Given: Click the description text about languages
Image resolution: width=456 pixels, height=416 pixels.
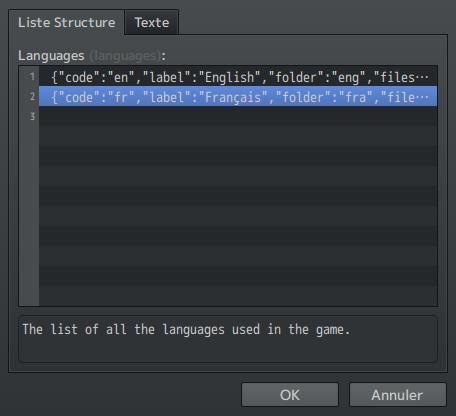Looking at the screenshot, I should [x=186, y=330].
